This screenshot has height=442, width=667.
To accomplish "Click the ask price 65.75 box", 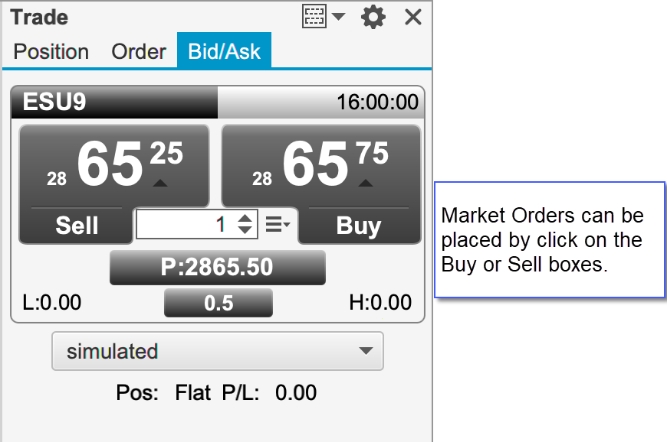I will pos(321,165).
